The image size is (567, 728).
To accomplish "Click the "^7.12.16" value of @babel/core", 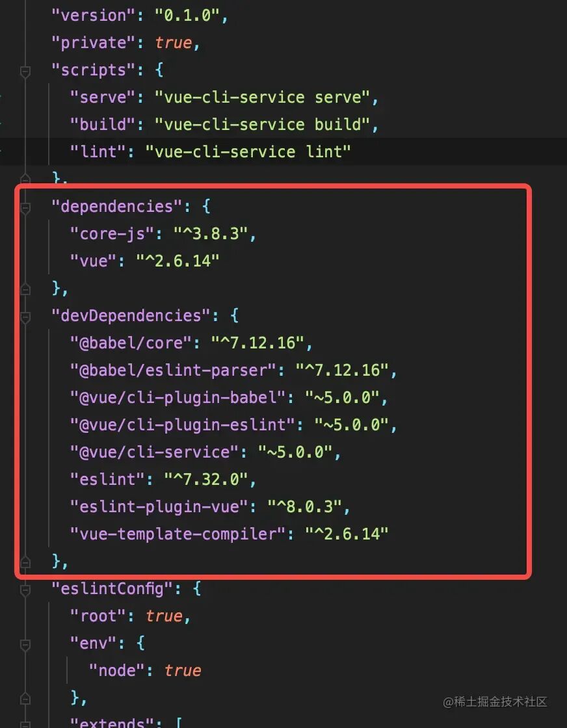I will (x=257, y=343).
